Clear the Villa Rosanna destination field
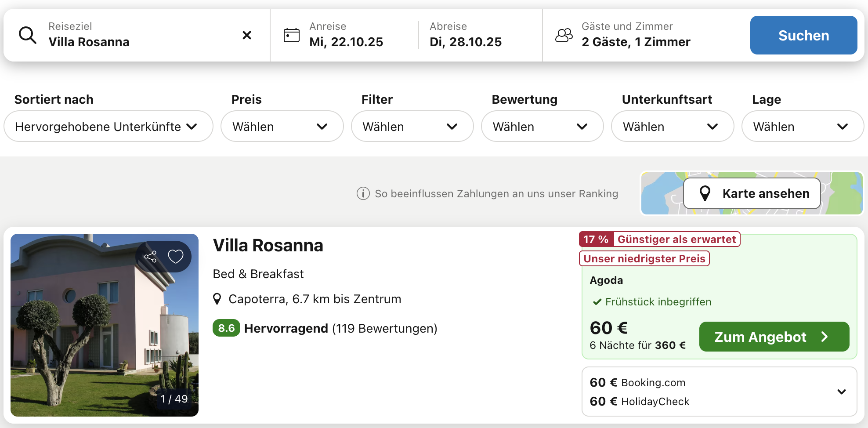The width and height of the screenshot is (868, 428). pyautogui.click(x=247, y=35)
